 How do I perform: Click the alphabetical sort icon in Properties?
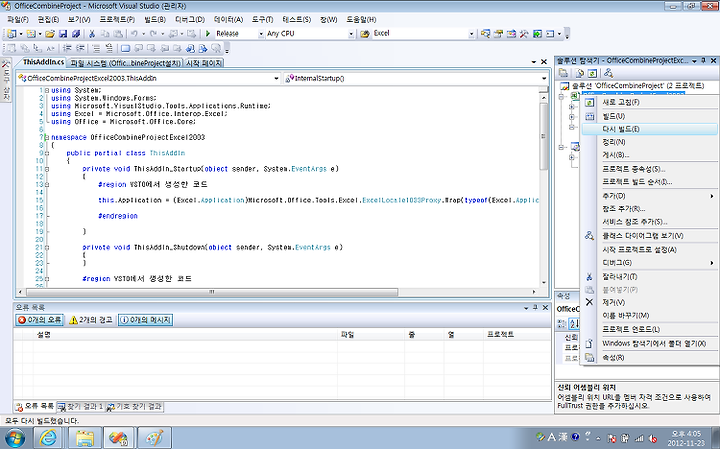574,324
